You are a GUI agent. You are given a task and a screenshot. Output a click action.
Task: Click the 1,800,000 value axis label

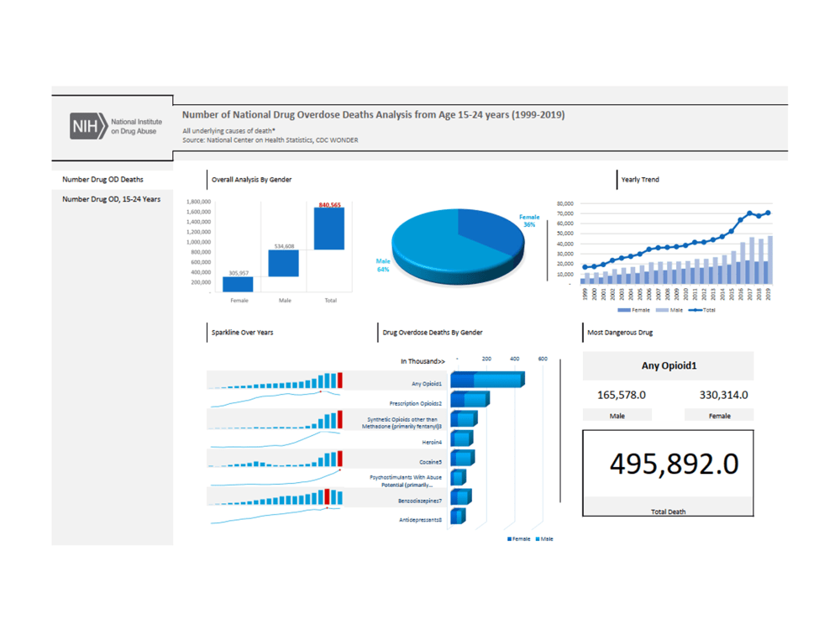pyautogui.click(x=198, y=202)
